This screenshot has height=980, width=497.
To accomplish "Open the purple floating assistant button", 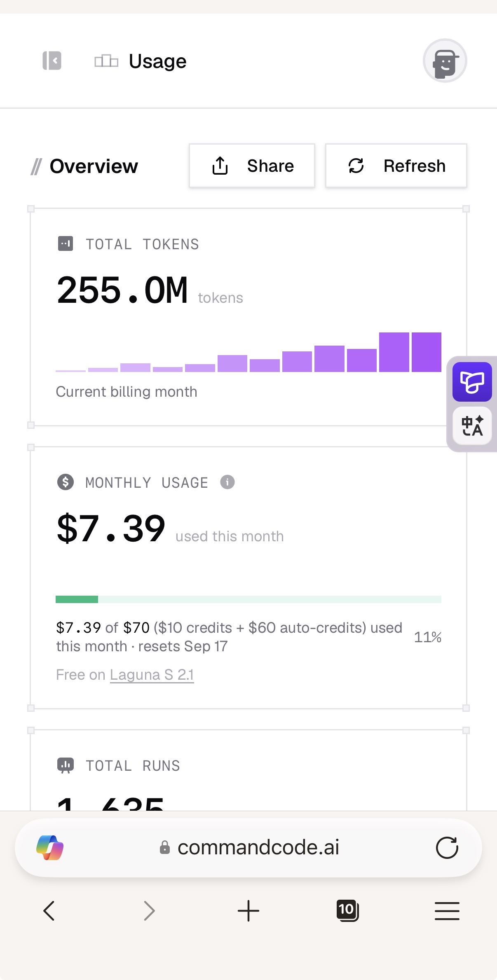I will (472, 382).
